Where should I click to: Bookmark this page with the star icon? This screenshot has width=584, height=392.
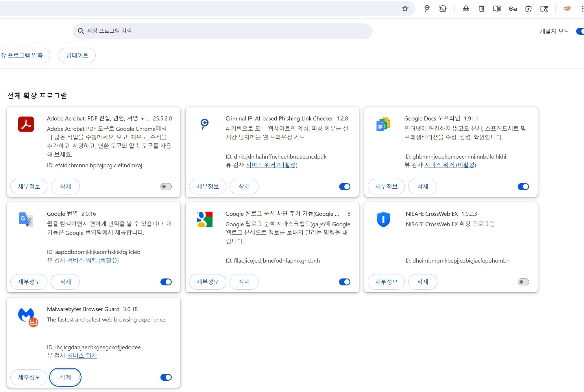(405, 9)
